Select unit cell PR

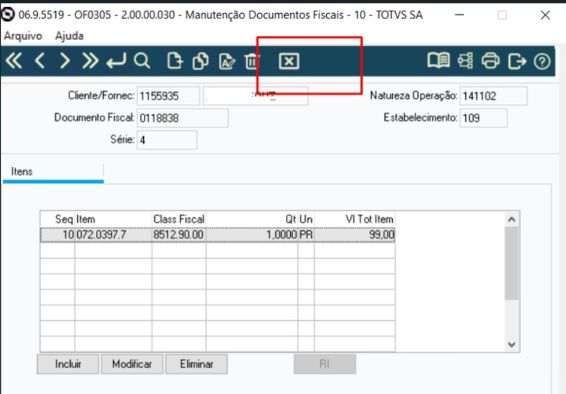tap(306, 235)
